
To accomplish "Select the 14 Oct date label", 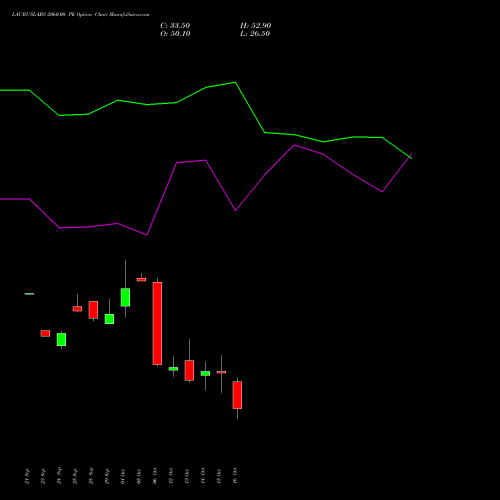I will tap(203, 476).
